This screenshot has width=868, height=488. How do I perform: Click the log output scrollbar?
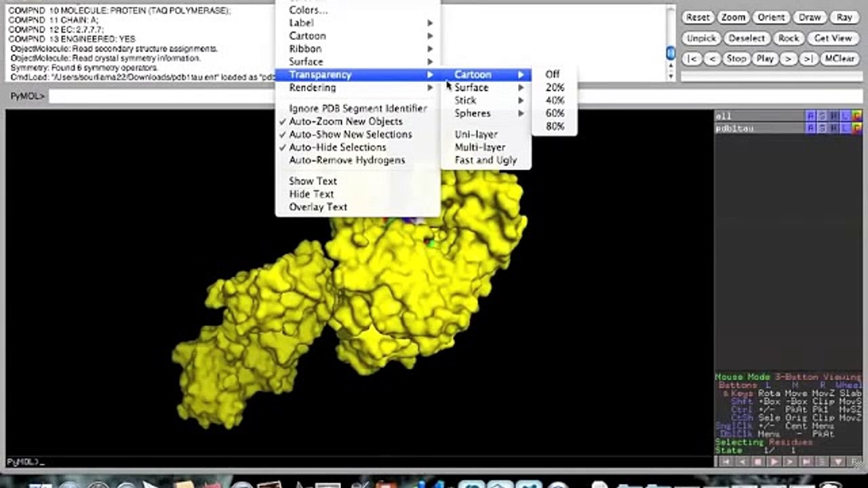coord(671,42)
